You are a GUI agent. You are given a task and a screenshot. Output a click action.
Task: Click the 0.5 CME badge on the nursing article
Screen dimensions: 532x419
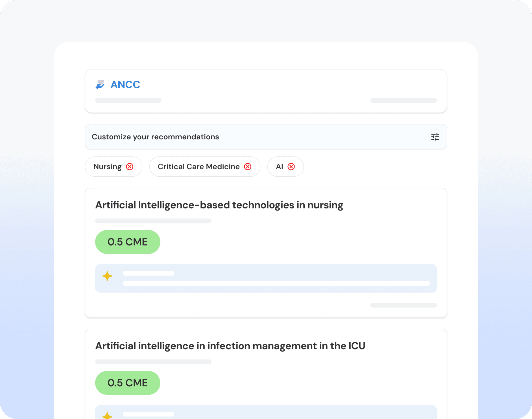coord(128,242)
